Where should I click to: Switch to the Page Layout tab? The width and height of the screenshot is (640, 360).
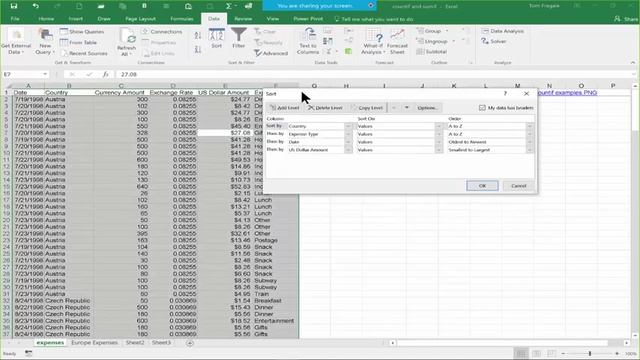tap(140, 19)
